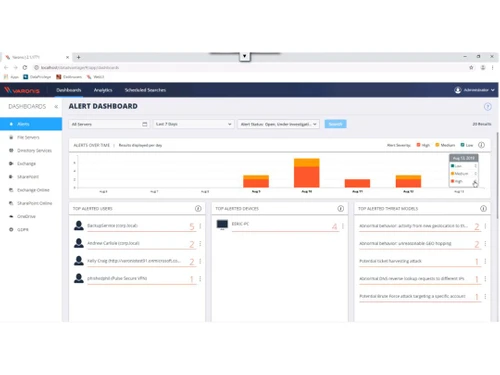
Task: Open the All Servers selector field
Action: (x=109, y=124)
